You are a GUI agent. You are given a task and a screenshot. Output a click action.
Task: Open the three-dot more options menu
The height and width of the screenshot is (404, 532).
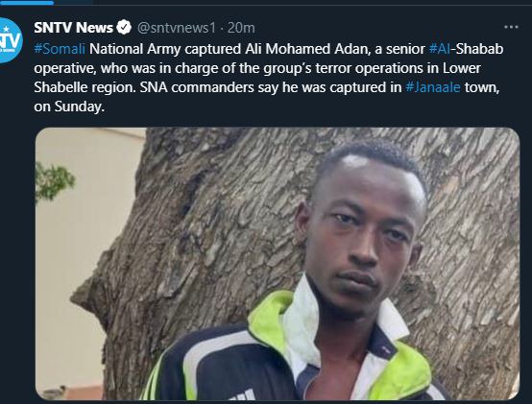coord(511,27)
